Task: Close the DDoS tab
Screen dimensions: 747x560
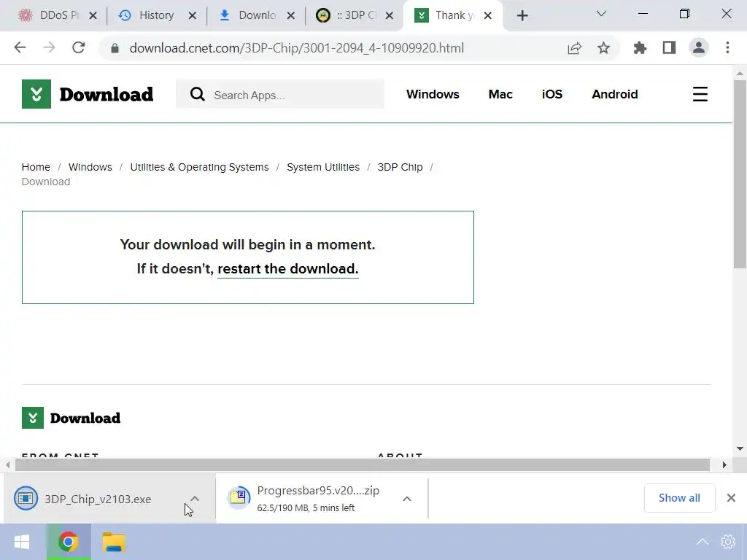Action: click(x=93, y=16)
